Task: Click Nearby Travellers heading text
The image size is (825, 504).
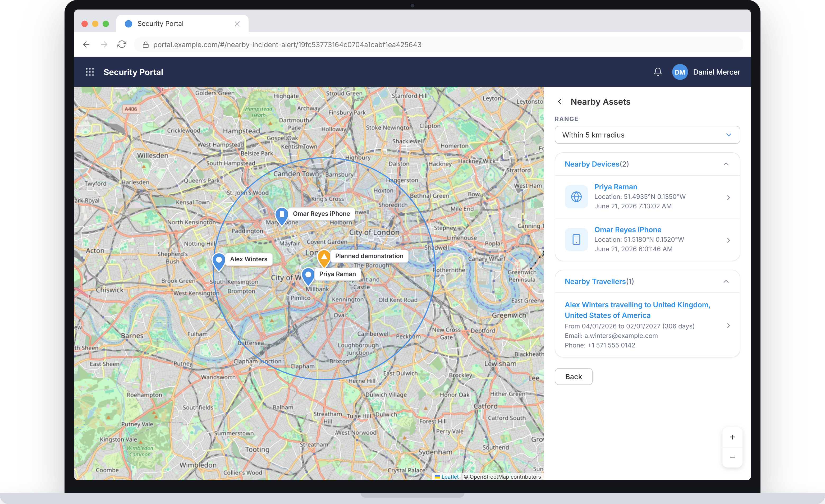Action: 595,281
